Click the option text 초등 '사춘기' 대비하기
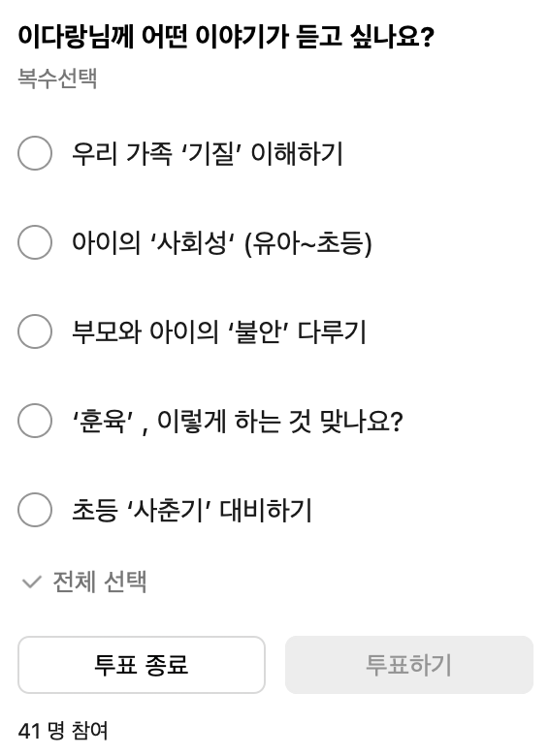 tap(192, 510)
